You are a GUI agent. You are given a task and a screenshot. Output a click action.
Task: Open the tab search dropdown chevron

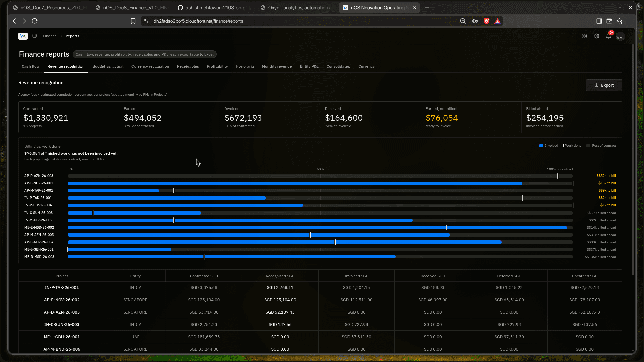[x=620, y=8]
